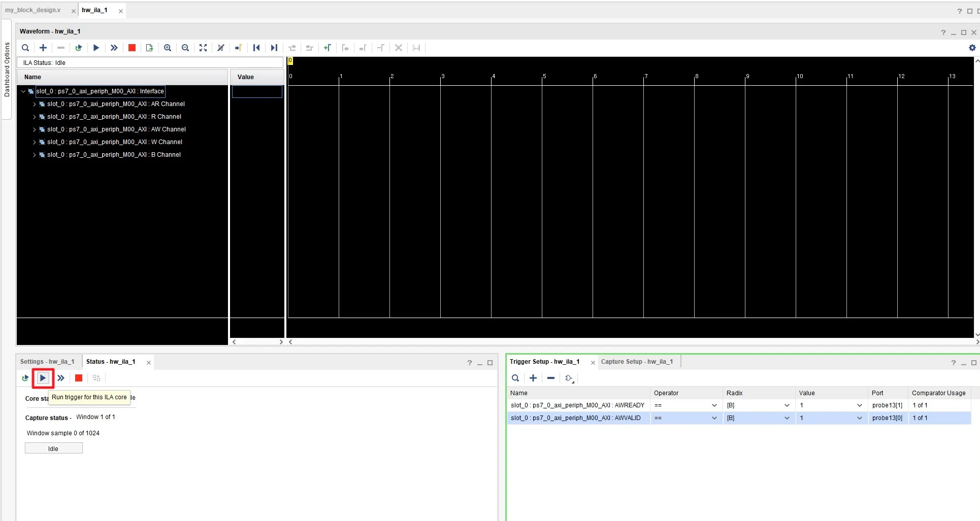The height and width of the screenshot is (521, 980).
Task: Open the Dashboard Options side tab
Action: (x=7, y=70)
